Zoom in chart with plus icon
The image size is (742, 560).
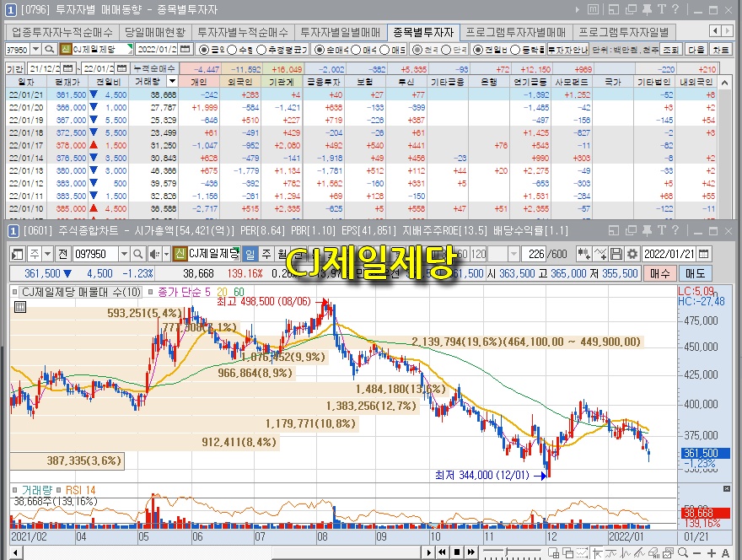pos(712,552)
